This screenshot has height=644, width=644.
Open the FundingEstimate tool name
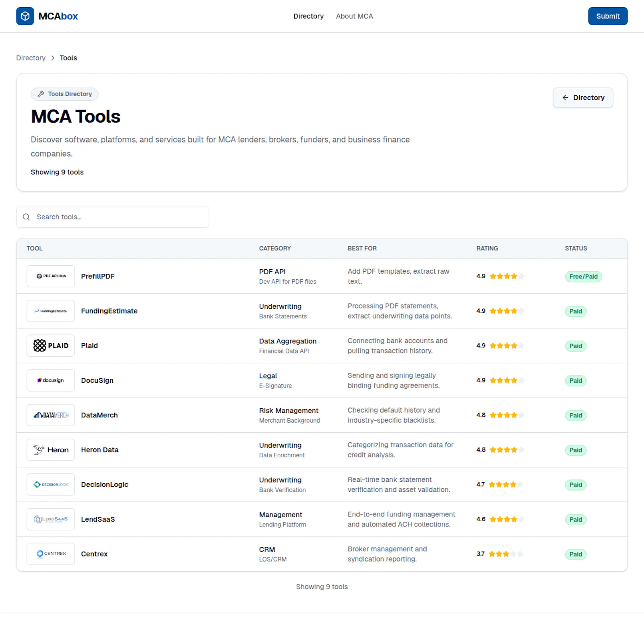click(109, 311)
